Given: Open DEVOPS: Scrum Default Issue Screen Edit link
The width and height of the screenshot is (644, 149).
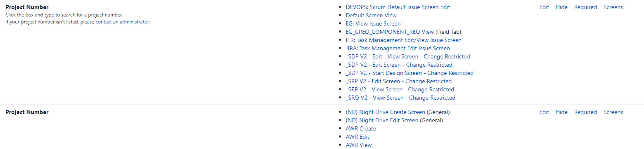Looking at the screenshot, I should [398, 7].
